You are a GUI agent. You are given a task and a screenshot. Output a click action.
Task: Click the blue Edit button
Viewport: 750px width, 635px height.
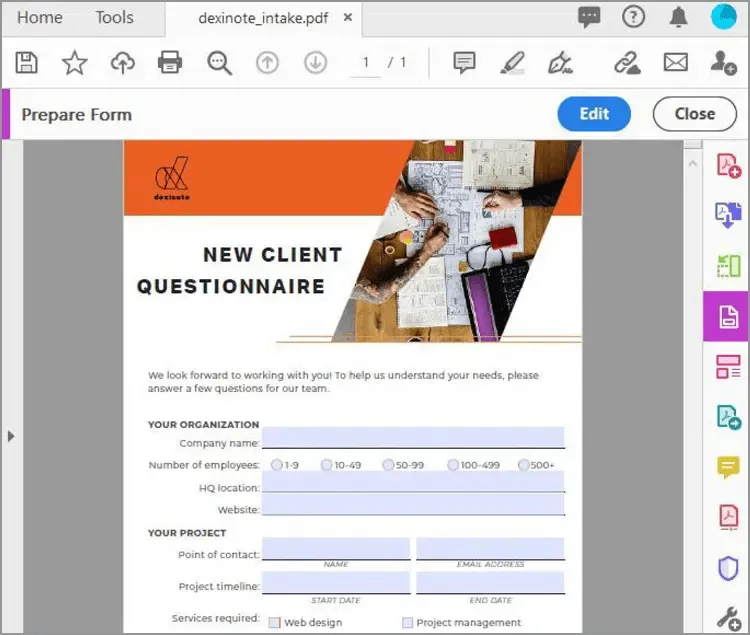click(x=594, y=114)
